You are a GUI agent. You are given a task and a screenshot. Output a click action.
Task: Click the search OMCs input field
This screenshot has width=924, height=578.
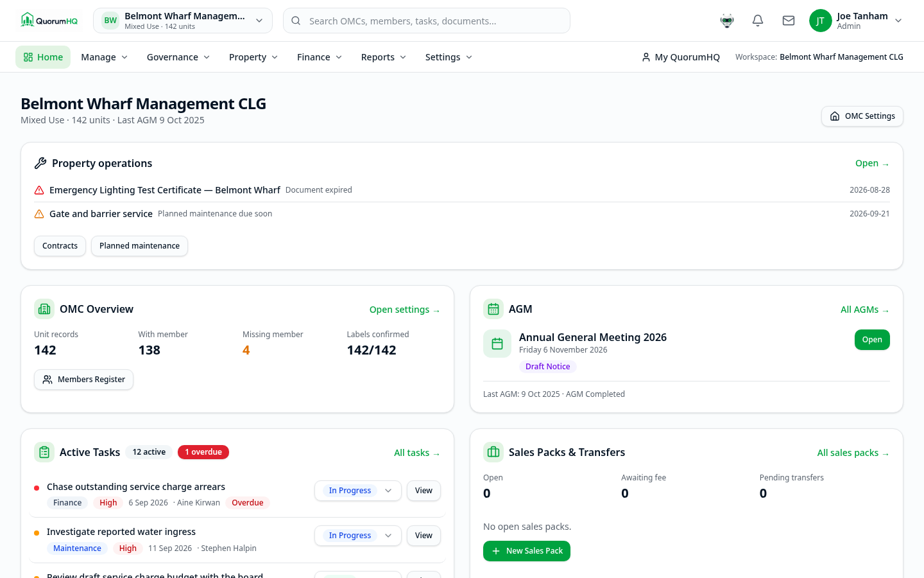pos(427,21)
